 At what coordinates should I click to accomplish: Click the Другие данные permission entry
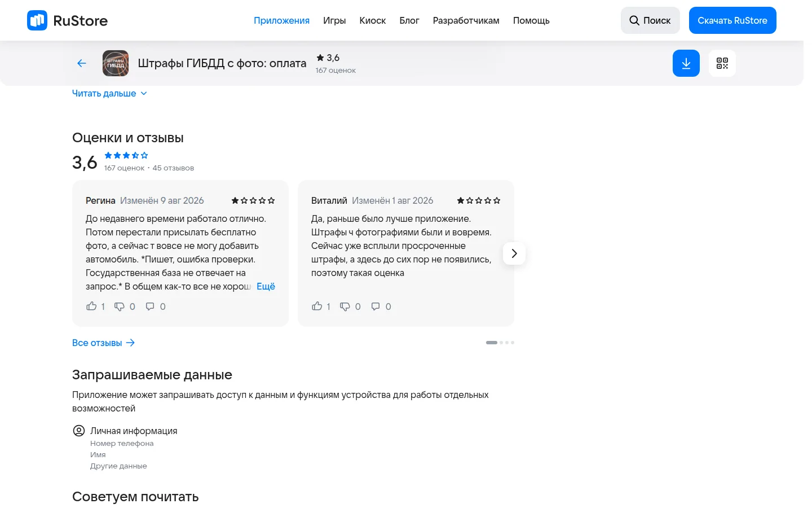118,466
